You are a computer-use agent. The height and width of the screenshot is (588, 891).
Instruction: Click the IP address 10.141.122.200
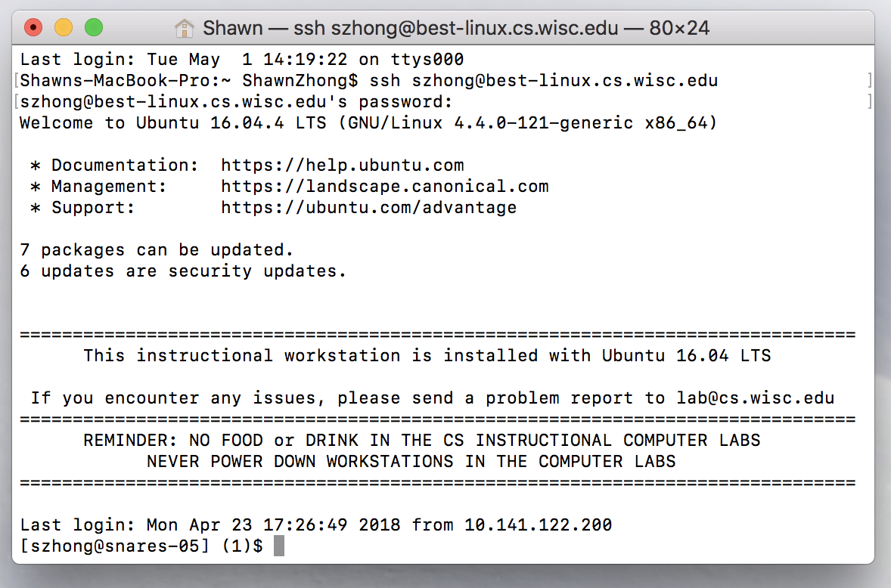coord(538,525)
